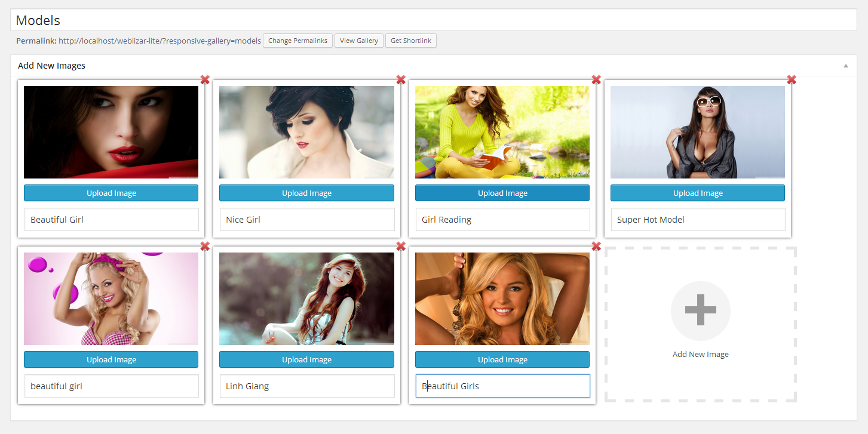Select the Beautiful Girl thumbnail image
Viewport: 868px width, 434px height.
point(111,132)
